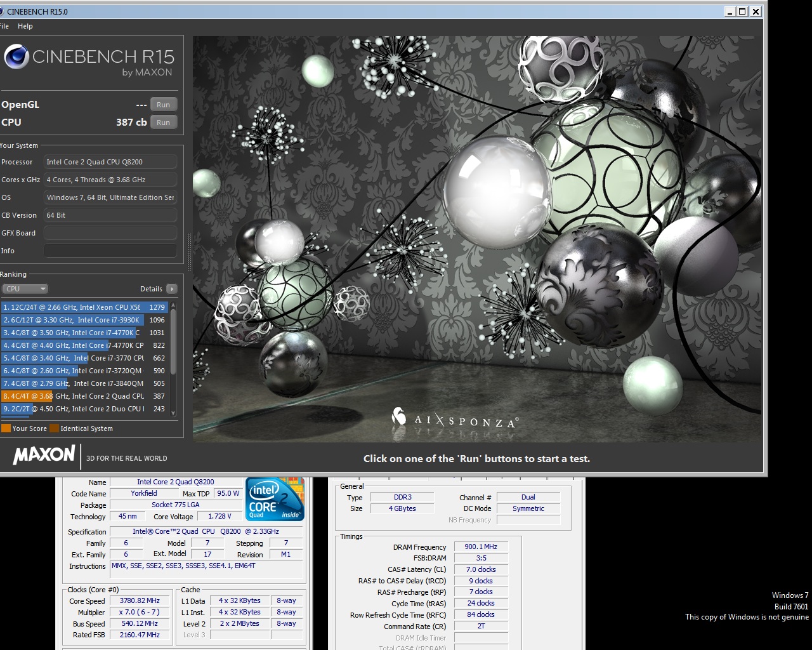Click the Processor field Intel Core 2 Quad
812x650 pixels.
[x=110, y=162]
